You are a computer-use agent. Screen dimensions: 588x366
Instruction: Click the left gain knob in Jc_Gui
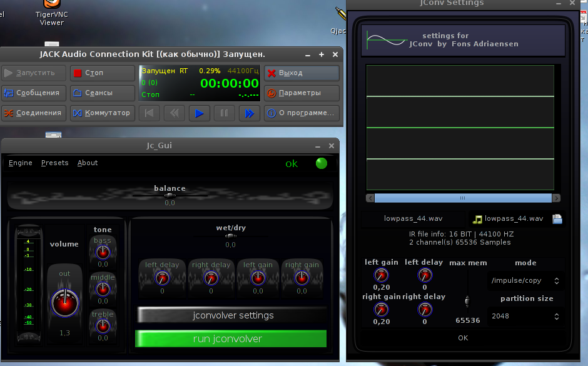pyautogui.click(x=258, y=278)
